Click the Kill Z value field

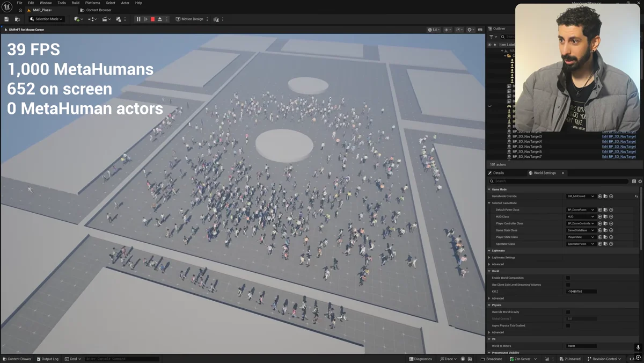tap(581, 292)
